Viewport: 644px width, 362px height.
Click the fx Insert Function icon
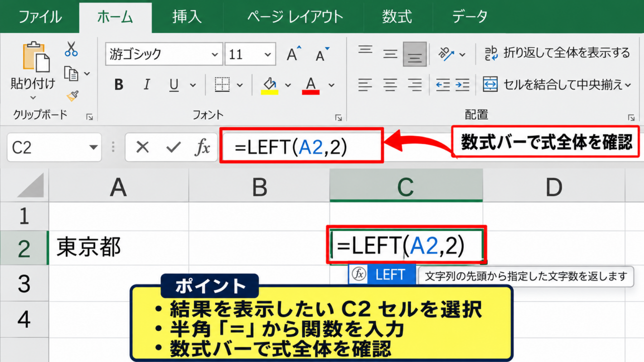point(202,147)
